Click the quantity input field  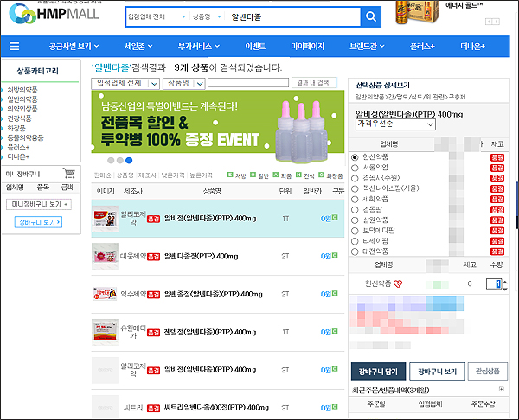coord(494,283)
